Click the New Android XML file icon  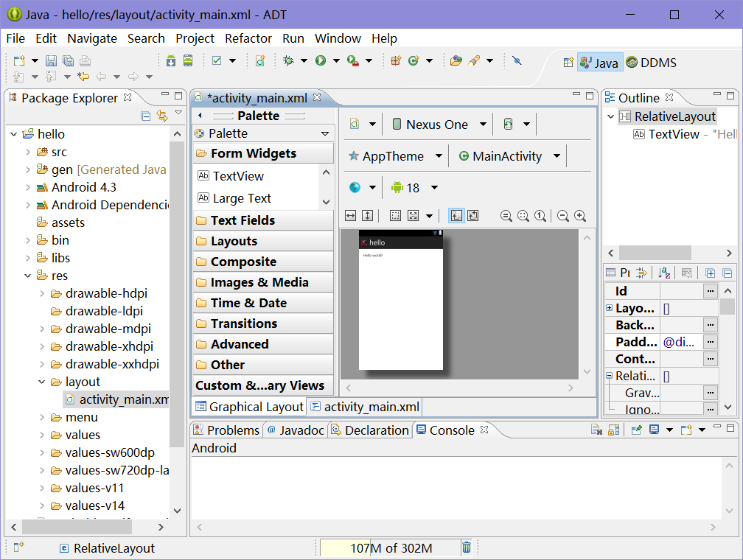pyautogui.click(x=260, y=60)
